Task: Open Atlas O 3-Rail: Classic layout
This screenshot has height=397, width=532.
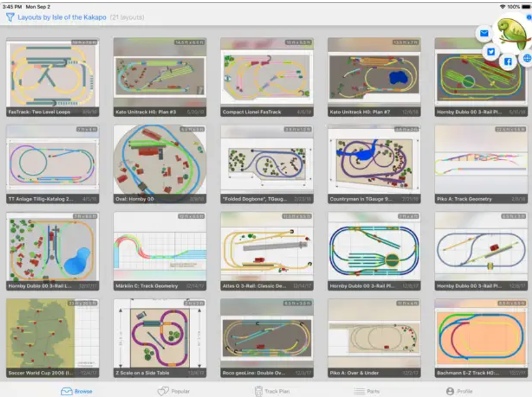Action: tap(267, 251)
